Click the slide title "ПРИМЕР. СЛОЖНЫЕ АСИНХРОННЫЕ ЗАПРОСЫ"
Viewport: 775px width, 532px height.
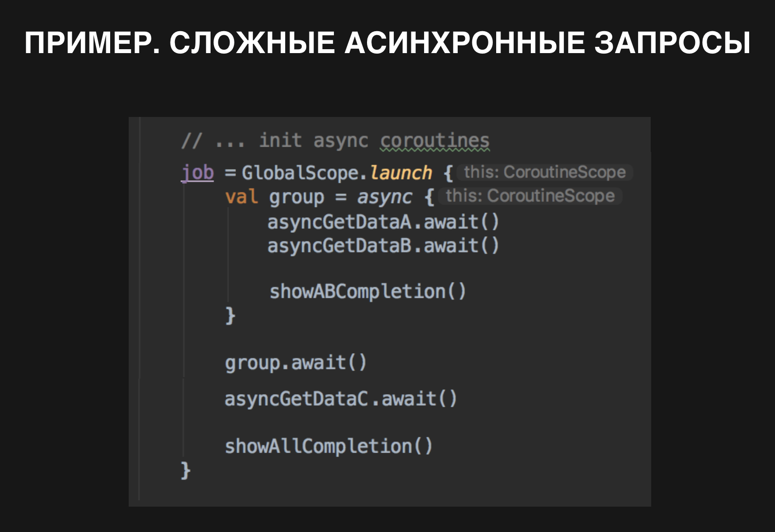click(387, 43)
